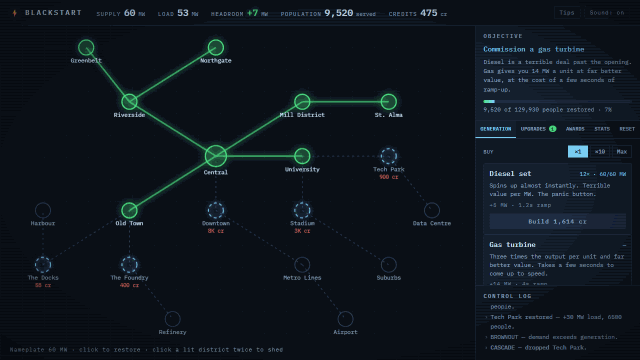Click the Supply 60 MW readout
The width and height of the screenshot is (640, 360).
click(x=120, y=13)
